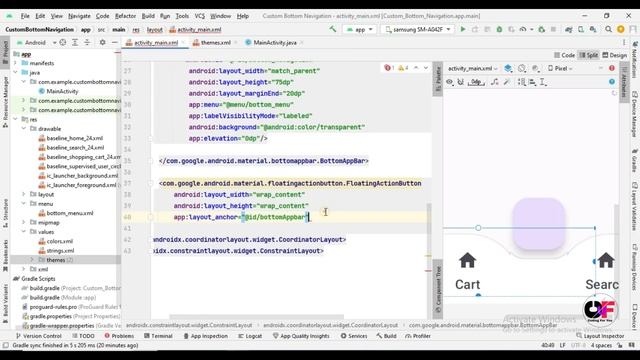Collapse the drawable folder
The image size is (640, 360).
(24, 129)
